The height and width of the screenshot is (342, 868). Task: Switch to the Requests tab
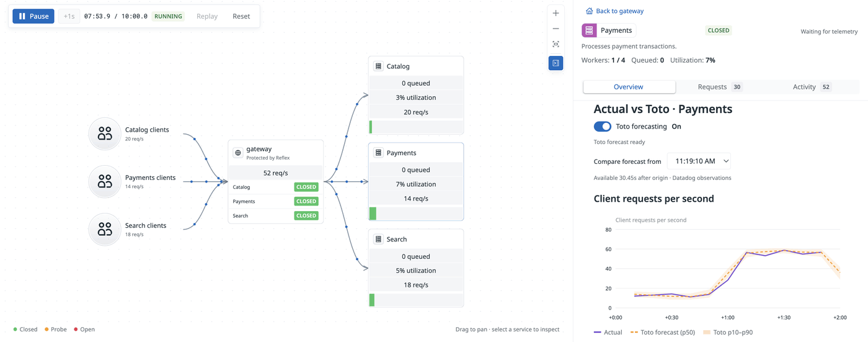coord(719,87)
